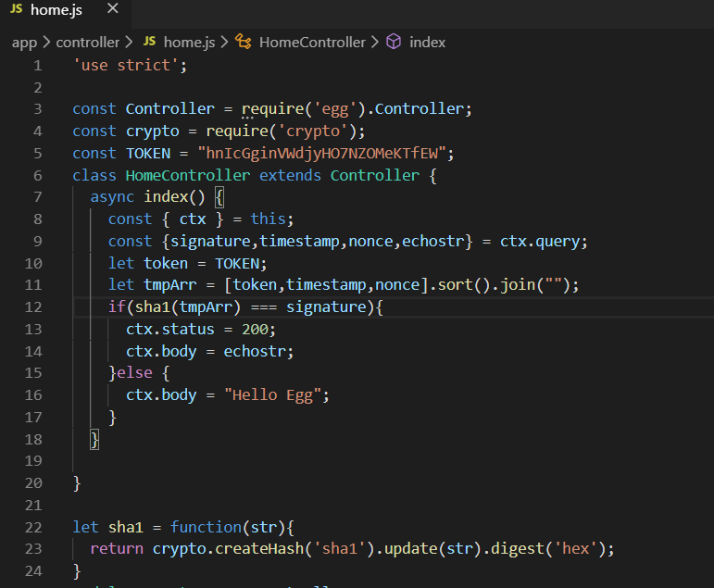This screenshot has width=714, height=588.
Task: Click the JS file icon in the home.js tab
Action: (17, 10)
